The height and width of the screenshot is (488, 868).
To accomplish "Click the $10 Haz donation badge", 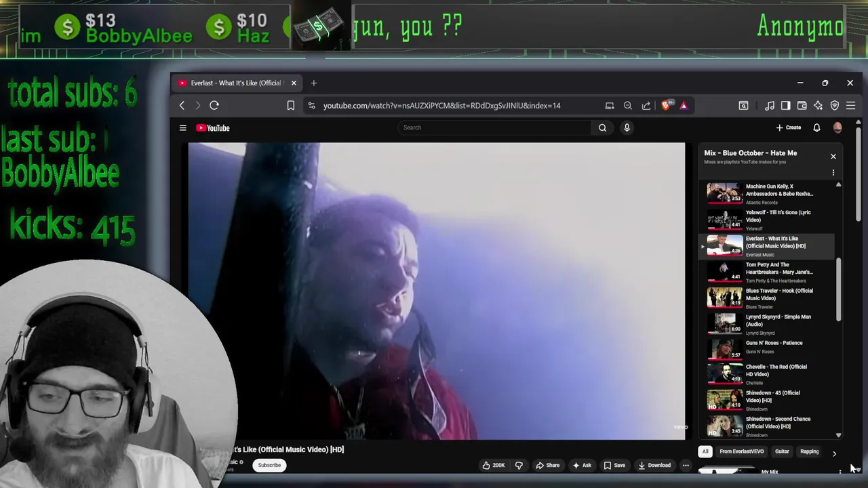I will pos(238,28).
